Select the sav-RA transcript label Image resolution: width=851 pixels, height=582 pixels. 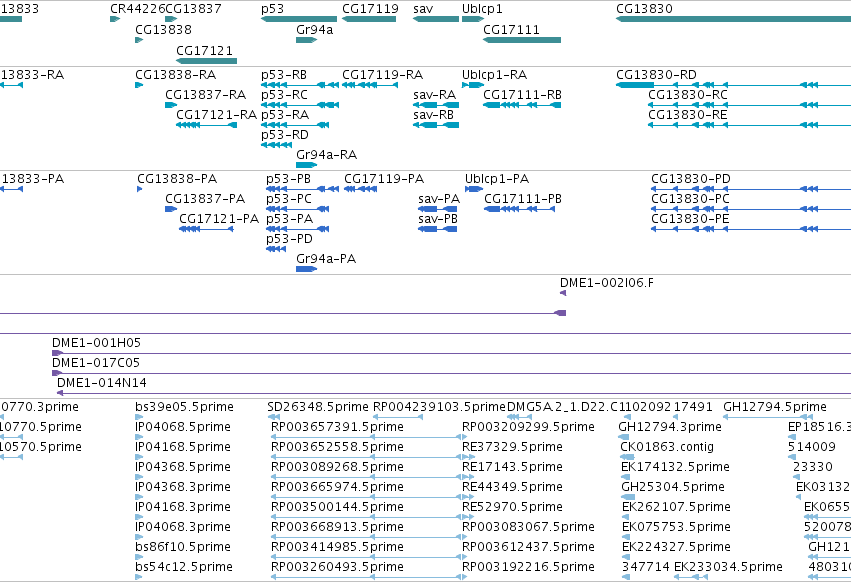click(x=434, y=95)
